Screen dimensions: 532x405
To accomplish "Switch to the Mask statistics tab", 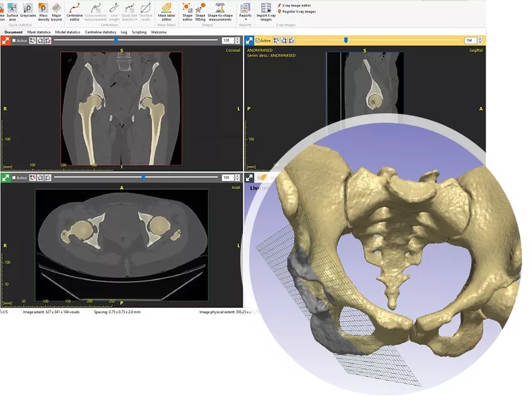I will pyautogui.click(x=38, y=32).
